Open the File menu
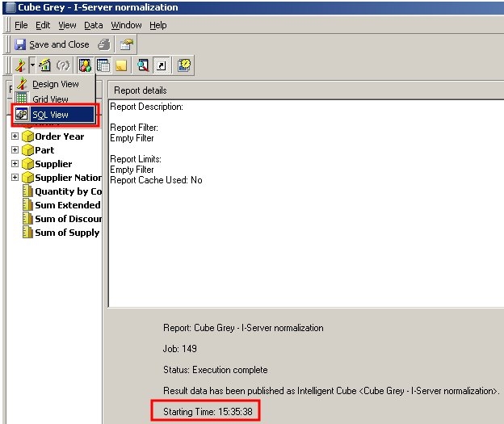This screenshot has height=424, width=504. click(21, 25)
